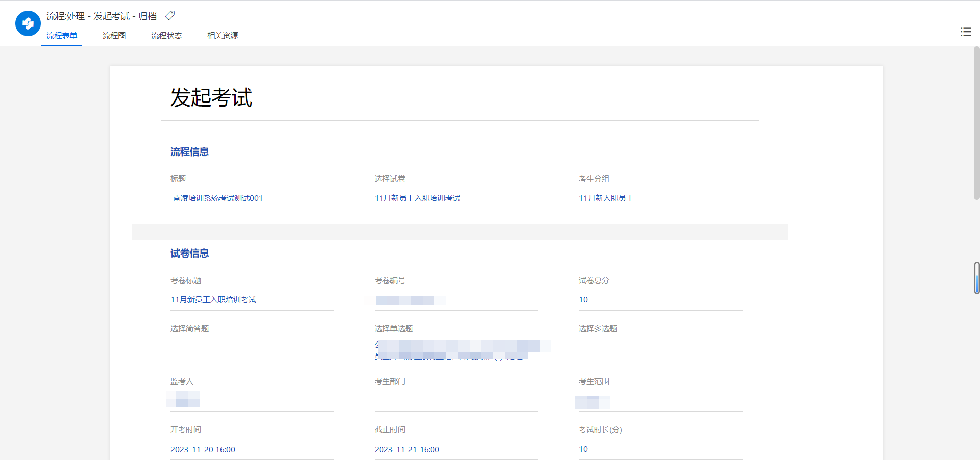Viewport: 980px width, 460px height.
Task: Select the 流程表单 tab
Action: click(62, 35)
